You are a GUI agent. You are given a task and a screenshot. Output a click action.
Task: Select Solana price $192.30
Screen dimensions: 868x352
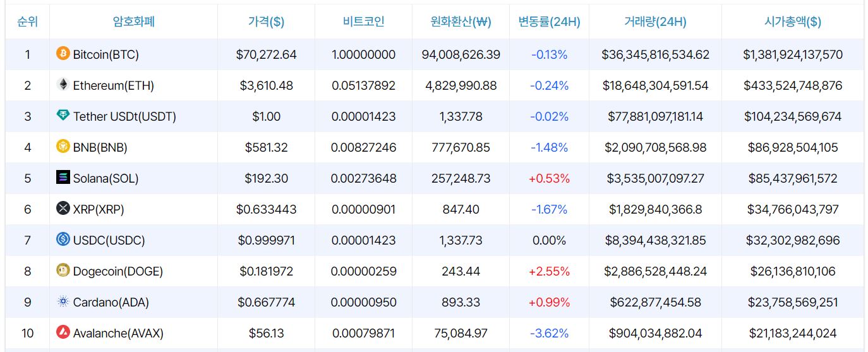click(267, 178)
